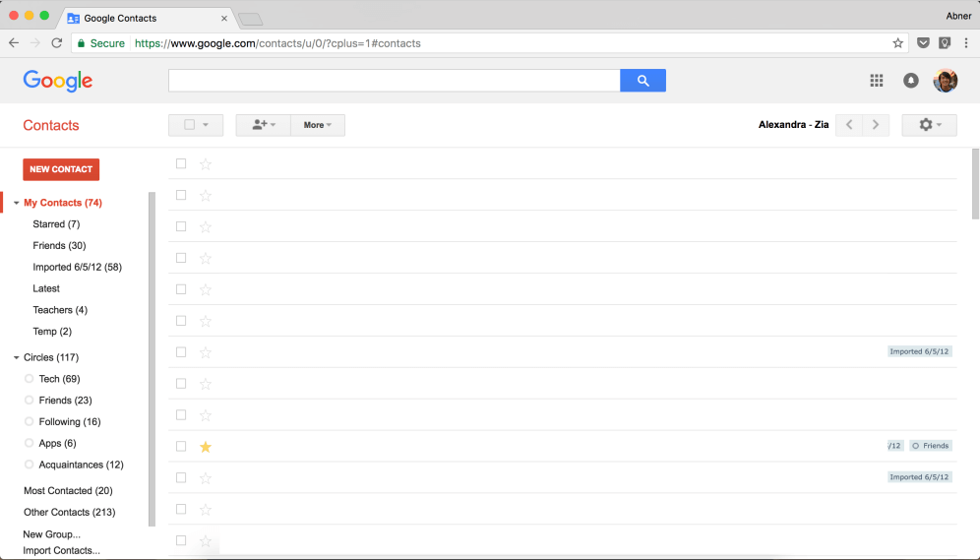Open the Google apps grid
The width and height of the screenshot is (980, 560).
(x=877, y=81)
